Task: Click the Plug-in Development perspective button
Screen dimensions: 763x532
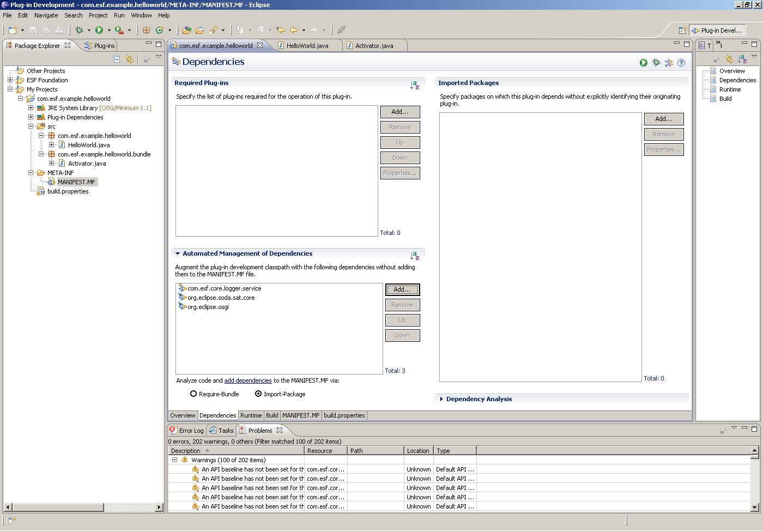Action: pos(717,31)
